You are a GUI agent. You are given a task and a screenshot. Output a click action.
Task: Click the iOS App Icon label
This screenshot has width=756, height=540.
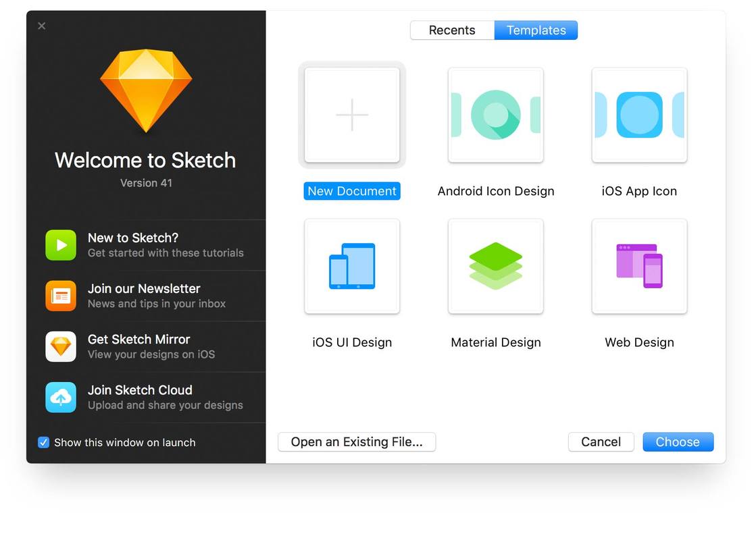click(x=639, y=191)
